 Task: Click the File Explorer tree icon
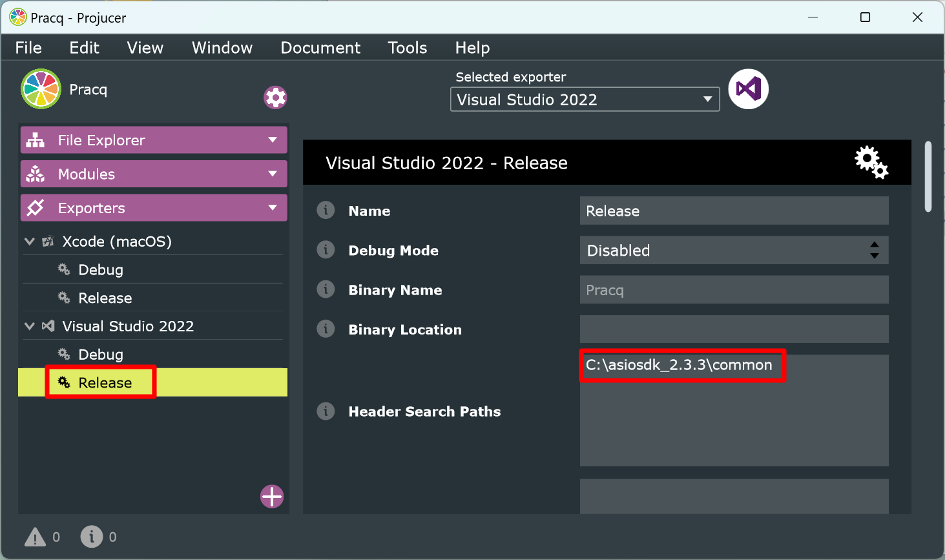point(36,140)
